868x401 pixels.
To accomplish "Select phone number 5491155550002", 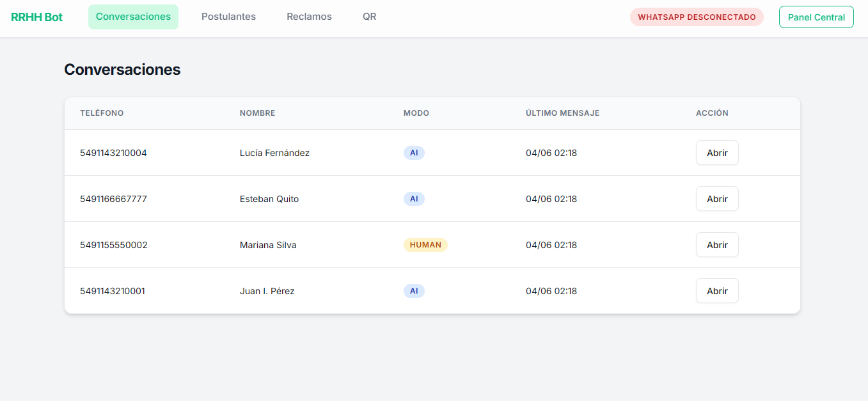I will 114,245.
